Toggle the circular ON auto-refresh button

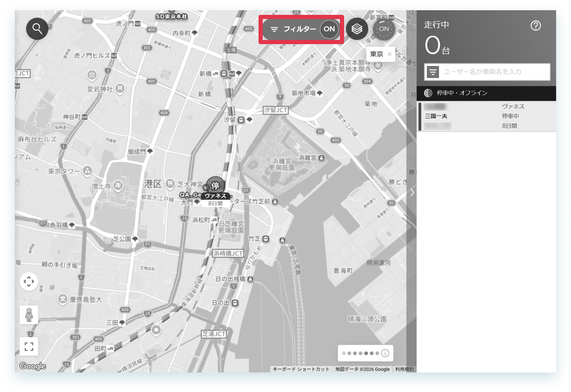tap(384, 29)
